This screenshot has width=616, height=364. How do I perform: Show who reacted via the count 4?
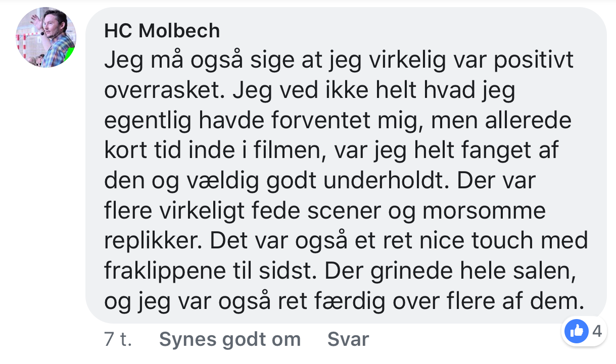[597, 331]
